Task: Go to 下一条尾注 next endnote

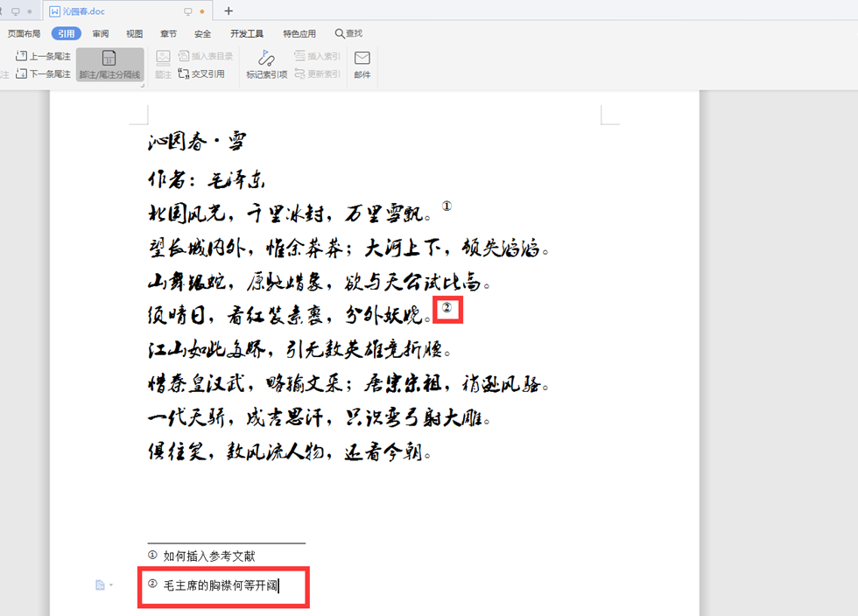Action: [x=43, y=73]
